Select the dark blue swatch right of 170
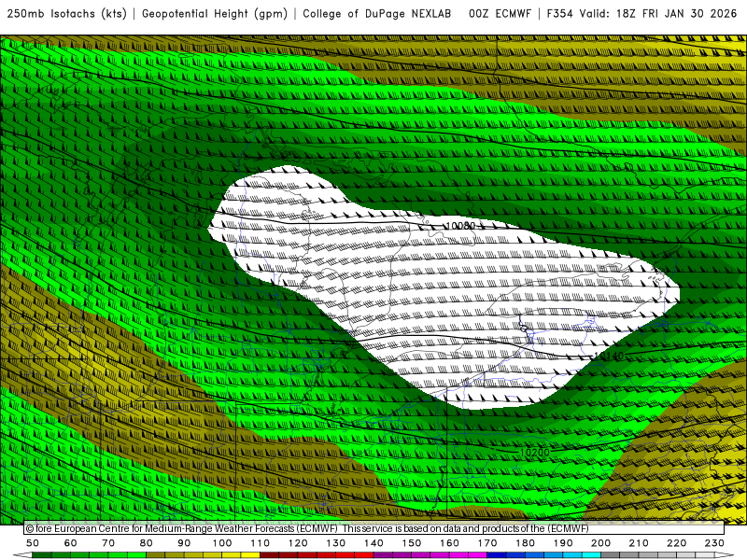747x560 pixels. [497, 554]
